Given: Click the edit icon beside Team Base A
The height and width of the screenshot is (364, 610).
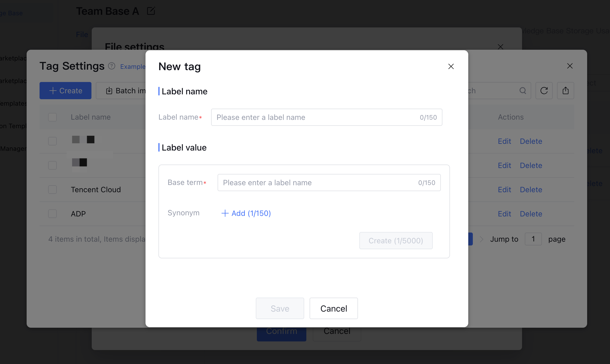Looking at the screenshot, I should [151, 11].
